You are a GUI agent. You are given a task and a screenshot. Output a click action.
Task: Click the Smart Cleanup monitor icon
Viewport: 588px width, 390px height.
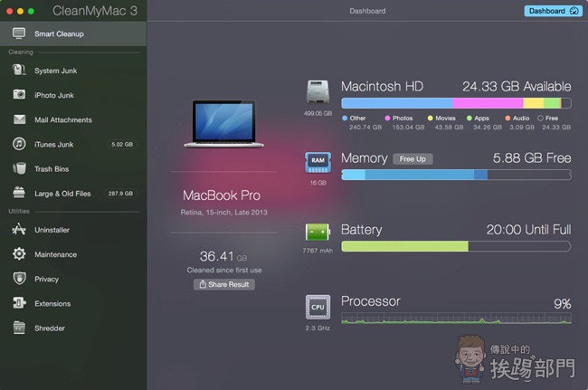[x=19, y=33]
